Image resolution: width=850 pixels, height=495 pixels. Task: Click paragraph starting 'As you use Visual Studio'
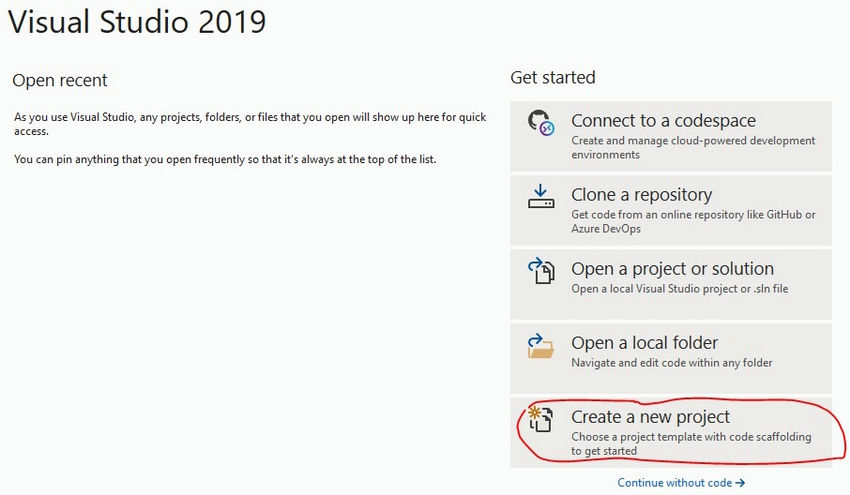tap(250, 124)
